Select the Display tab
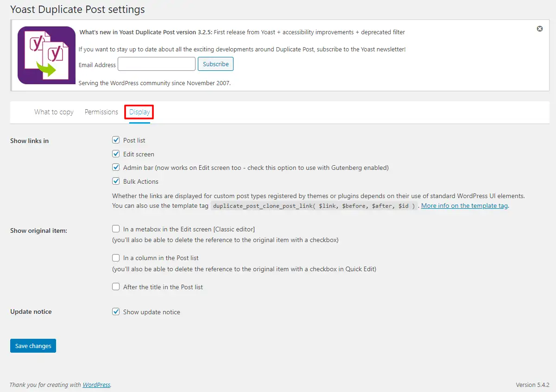The height and width of the screenshot is (392, 556). pos(139,112)
